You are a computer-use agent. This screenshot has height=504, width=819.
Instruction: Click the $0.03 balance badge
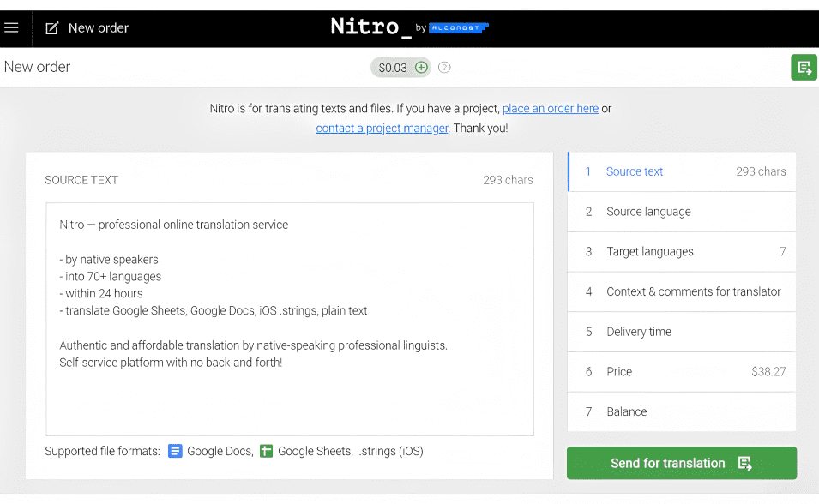(x=393, y=68)
